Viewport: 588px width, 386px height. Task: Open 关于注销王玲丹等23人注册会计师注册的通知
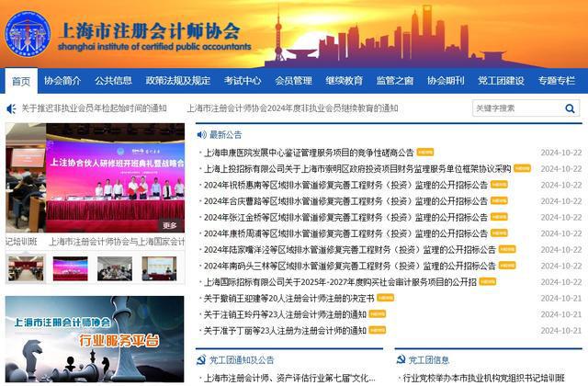click(x=285, y=314)
